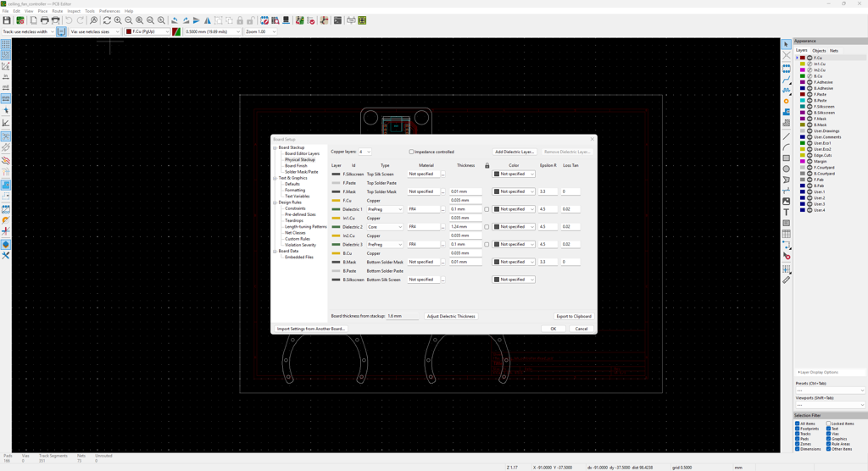Screen dimensions: 868x471
Task: Select the Draw Line tool icon
Action: [786, 136]
